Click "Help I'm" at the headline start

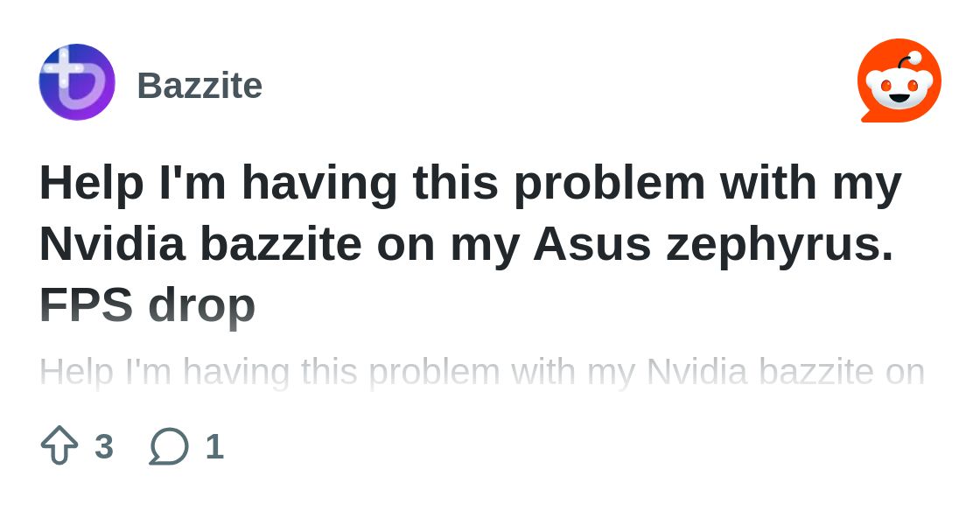(x=131, y=184)
